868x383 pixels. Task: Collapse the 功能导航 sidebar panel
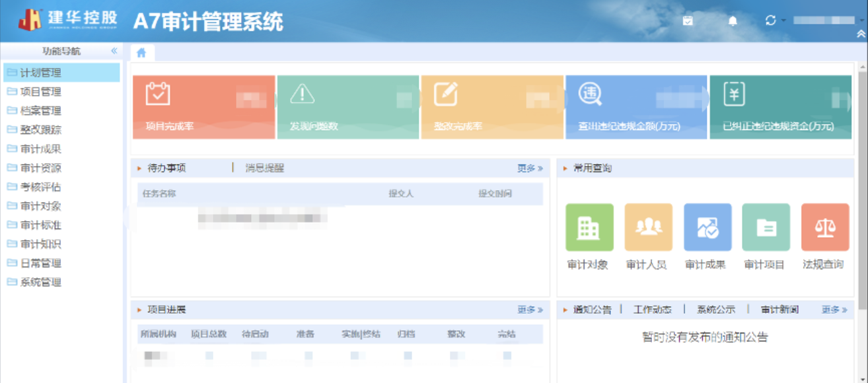pos(114,51)
